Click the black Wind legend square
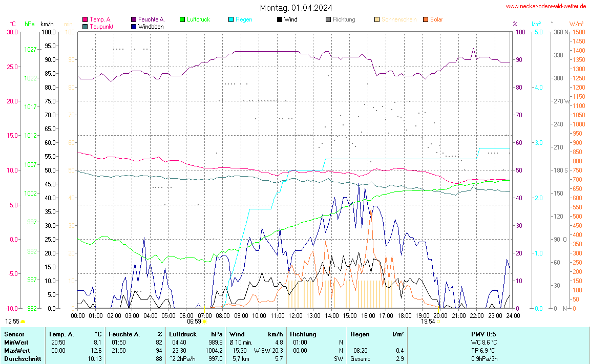 pyautogui.click(x=280, y=19)
